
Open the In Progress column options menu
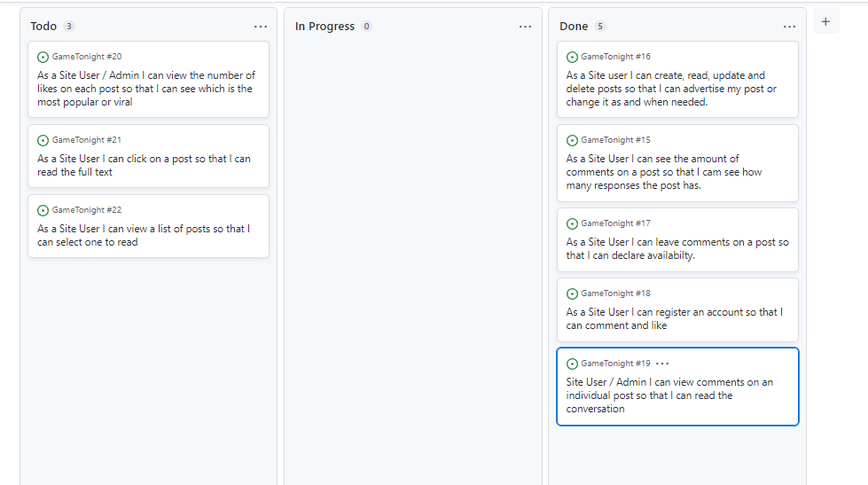[525, 27]
